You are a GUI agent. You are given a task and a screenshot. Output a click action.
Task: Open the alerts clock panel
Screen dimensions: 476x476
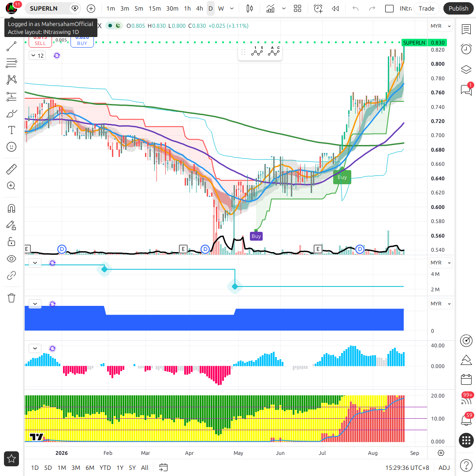tap(466, 49)
